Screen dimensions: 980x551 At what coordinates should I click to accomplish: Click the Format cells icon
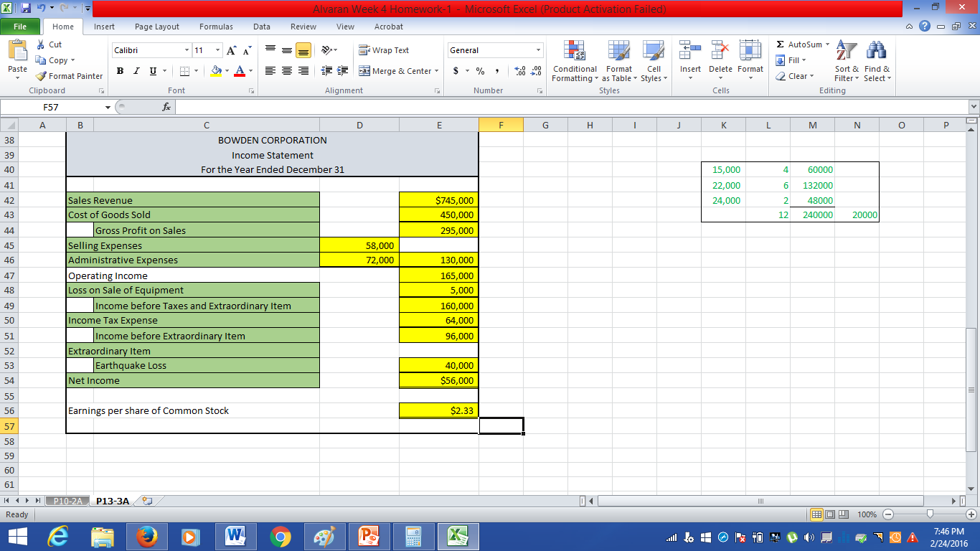click(x=750, y=50)
